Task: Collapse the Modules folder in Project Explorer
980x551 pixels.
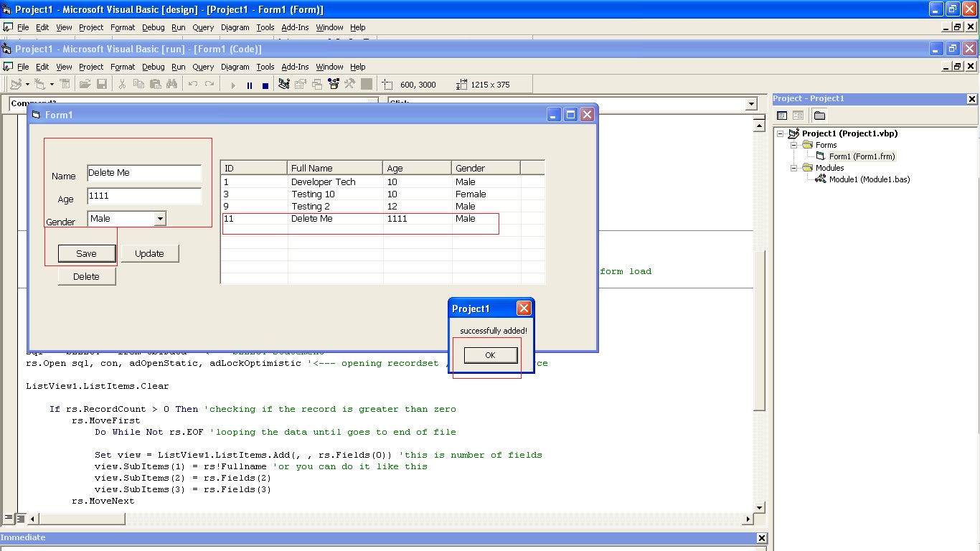Action: (x=793, y=167)
